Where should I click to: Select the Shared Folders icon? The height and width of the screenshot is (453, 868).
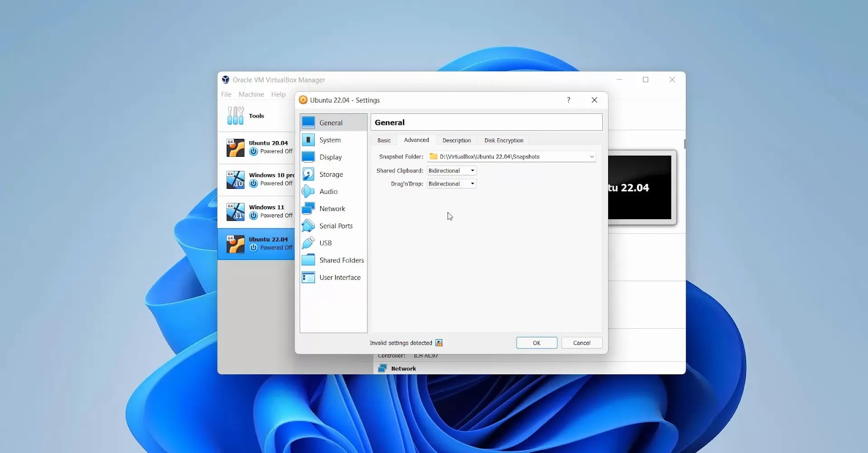click(x=308, y=260)
